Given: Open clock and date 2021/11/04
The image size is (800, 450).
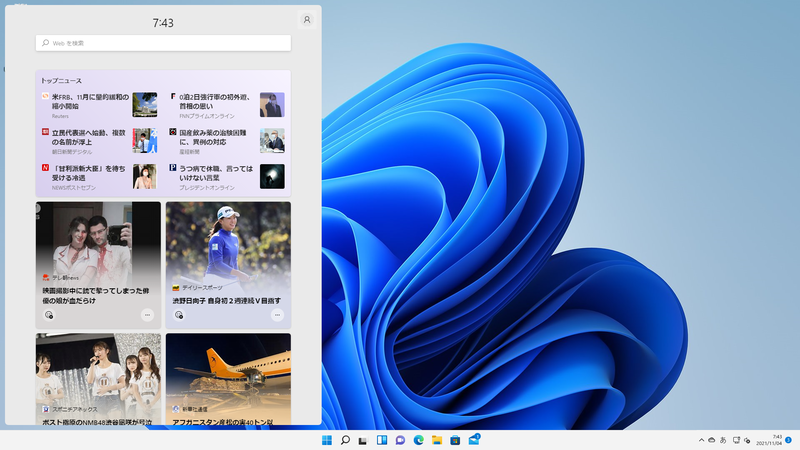Looking at the screenshot, I should pos(769,440).
